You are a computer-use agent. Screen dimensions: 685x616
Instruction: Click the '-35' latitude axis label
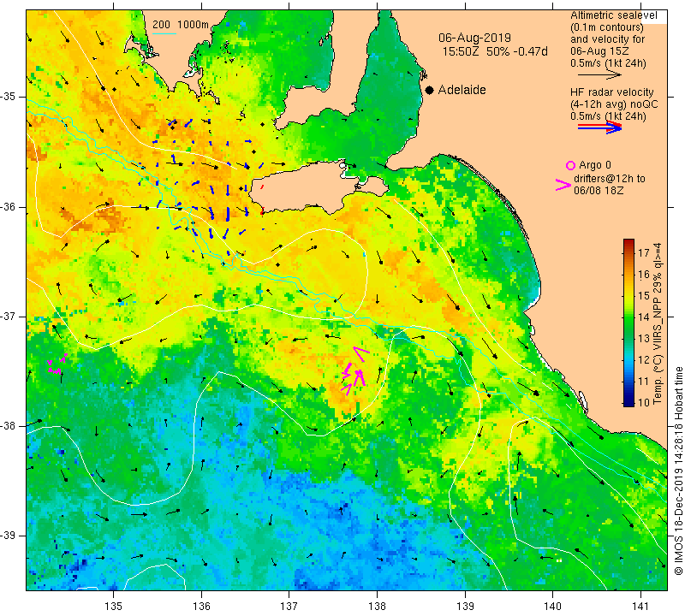8,97
